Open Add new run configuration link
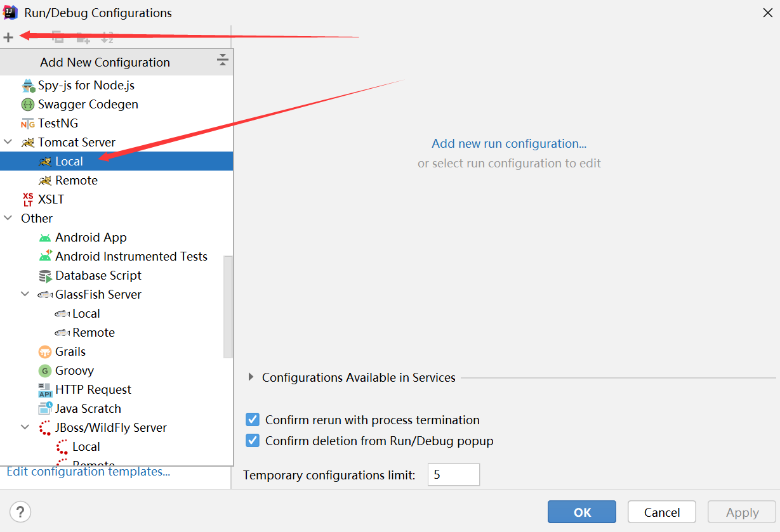 coord(509,143)
